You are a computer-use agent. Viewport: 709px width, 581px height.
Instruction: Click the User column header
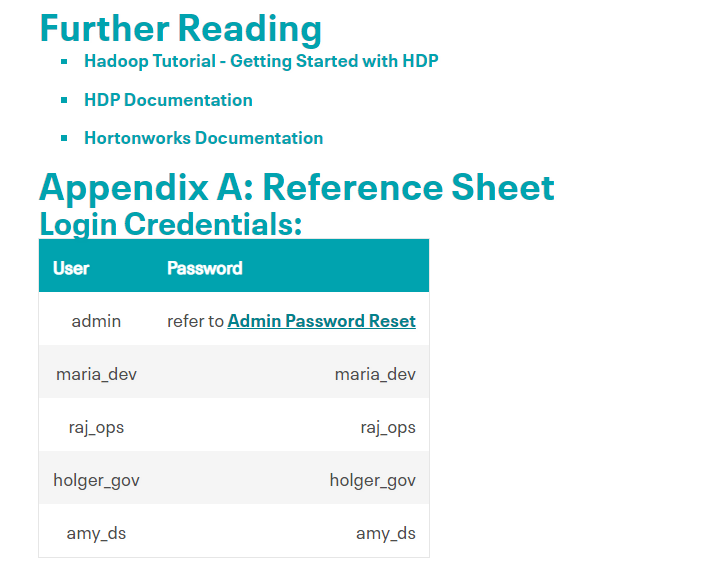coord(71,268)
